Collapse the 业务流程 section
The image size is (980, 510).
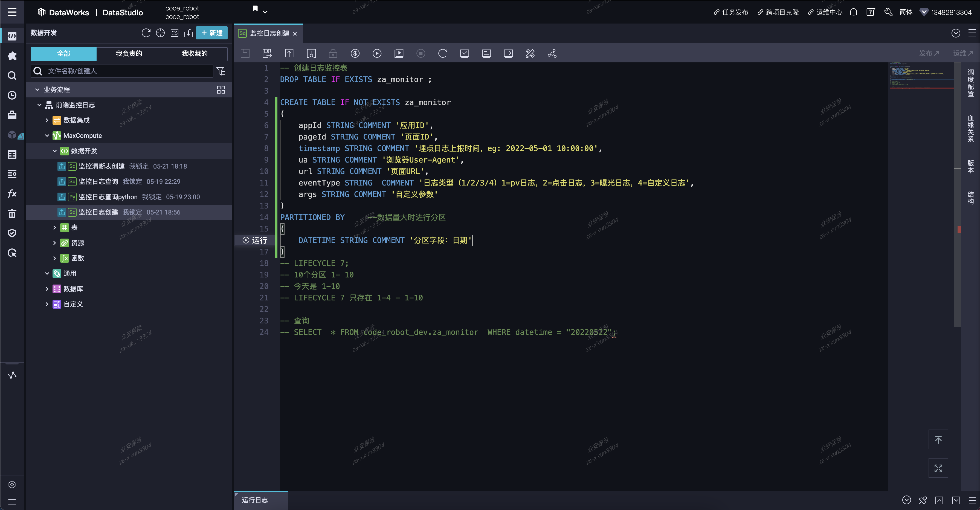pyautogui.click(x=37, y=90)
